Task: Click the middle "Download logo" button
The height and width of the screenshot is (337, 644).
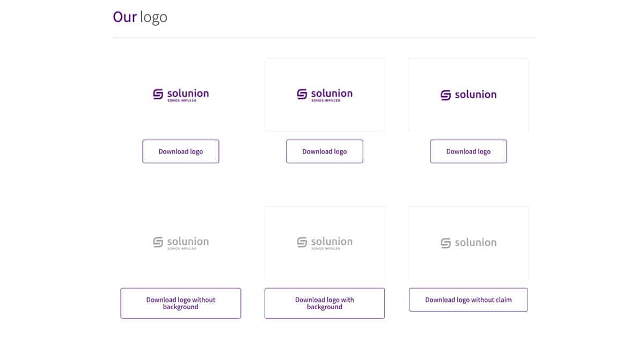Action: 324,151
